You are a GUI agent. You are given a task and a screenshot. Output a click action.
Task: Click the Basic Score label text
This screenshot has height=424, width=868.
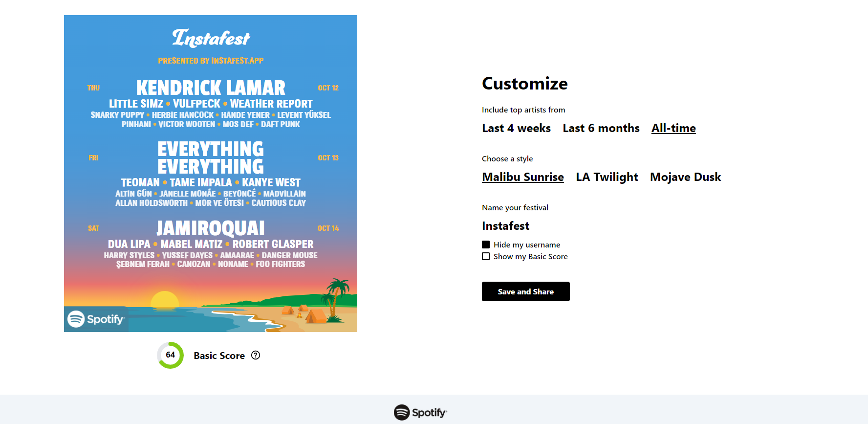pyautogui.click(x=219, y=356)
